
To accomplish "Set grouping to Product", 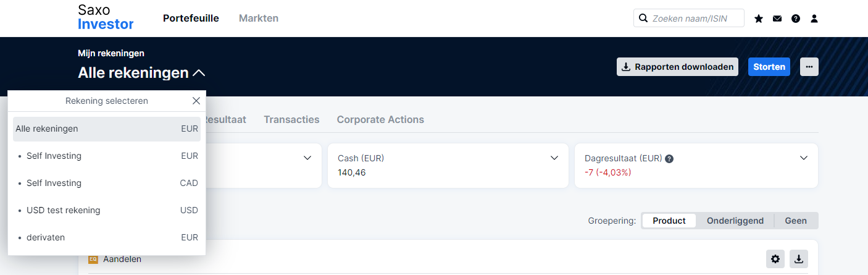I will coord(669,221).
